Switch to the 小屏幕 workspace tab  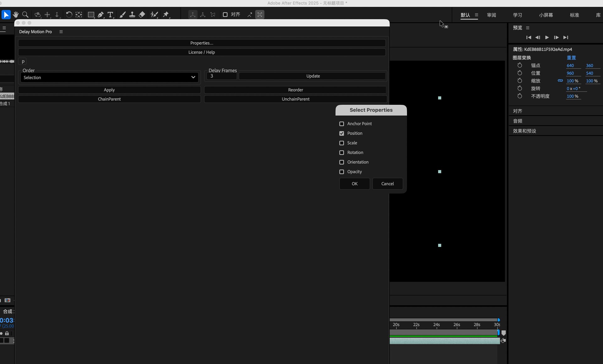coord(546,15)
